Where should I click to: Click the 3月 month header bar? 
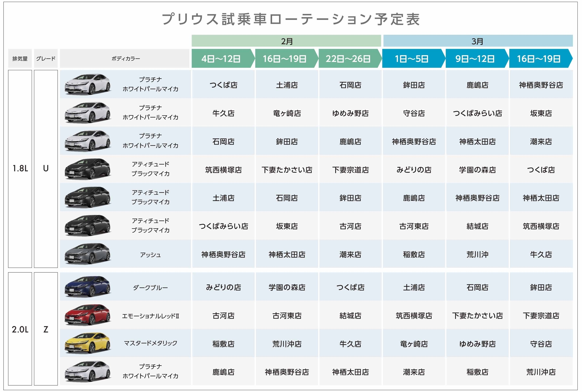tap(478, 41)
